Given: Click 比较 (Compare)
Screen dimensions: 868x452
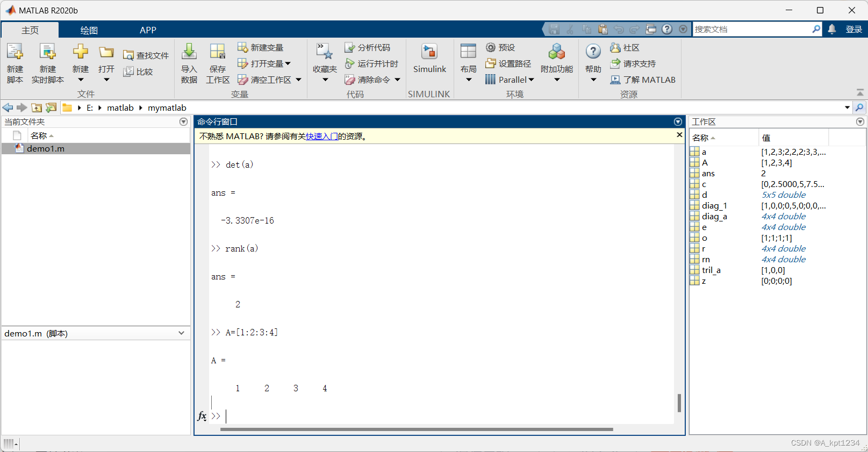Looking at the screenshot, I should coord(138,71).
